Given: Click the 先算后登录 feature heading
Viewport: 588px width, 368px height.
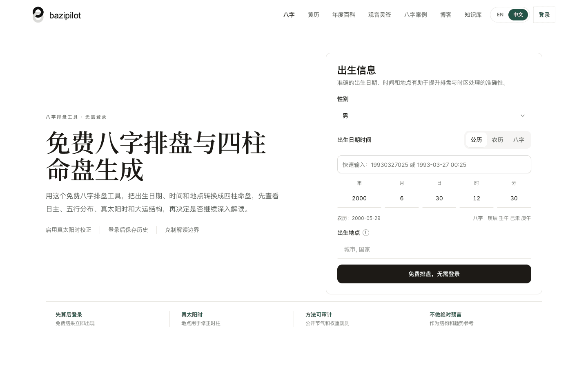Looking at the screenshot, I should pos(69,314).
